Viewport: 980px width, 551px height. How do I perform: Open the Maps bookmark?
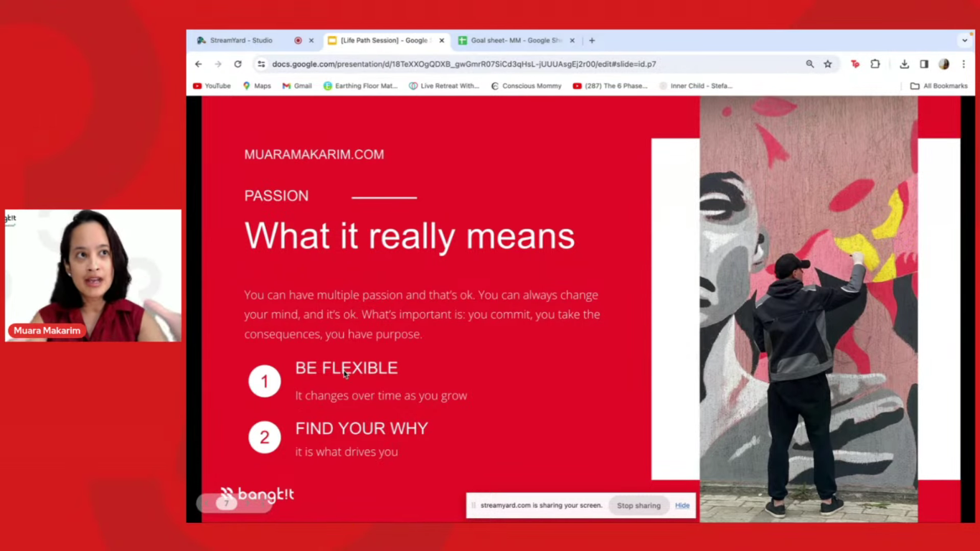(x=257, y=86)
